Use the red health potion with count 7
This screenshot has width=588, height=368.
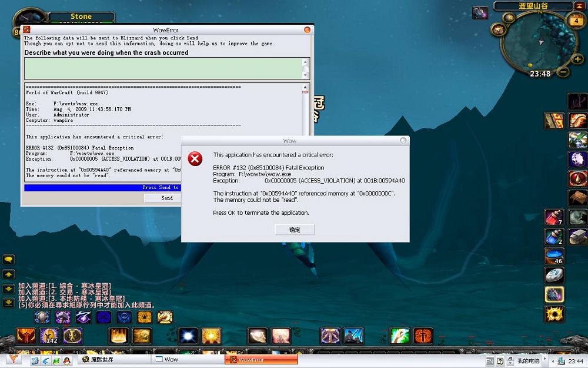point(554,217)
